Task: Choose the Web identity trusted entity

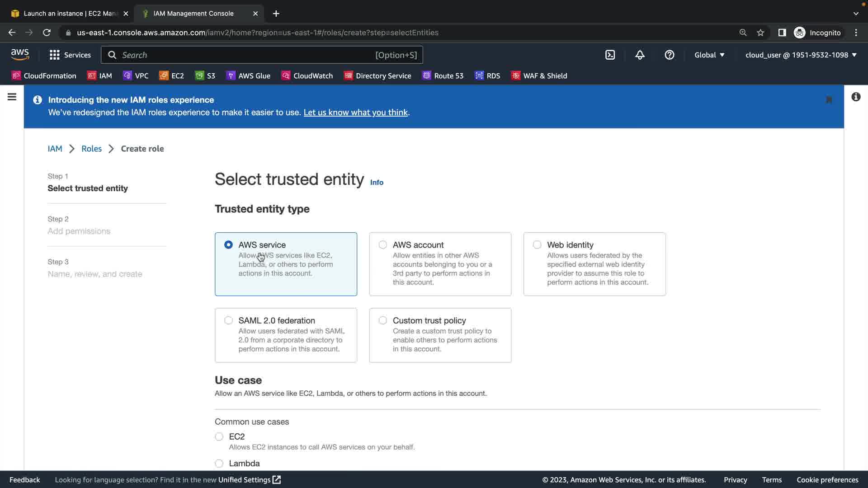Action: [x=537, y=245]
